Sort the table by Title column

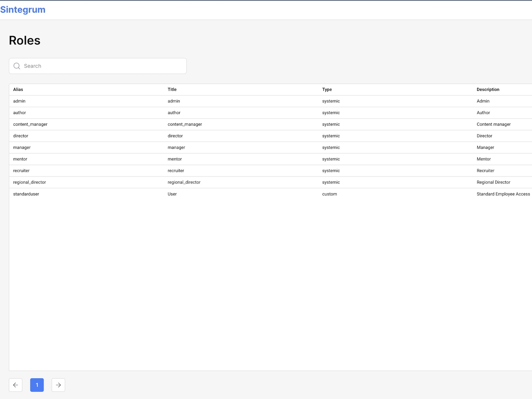pyautogui.click(x=172, y=89)
